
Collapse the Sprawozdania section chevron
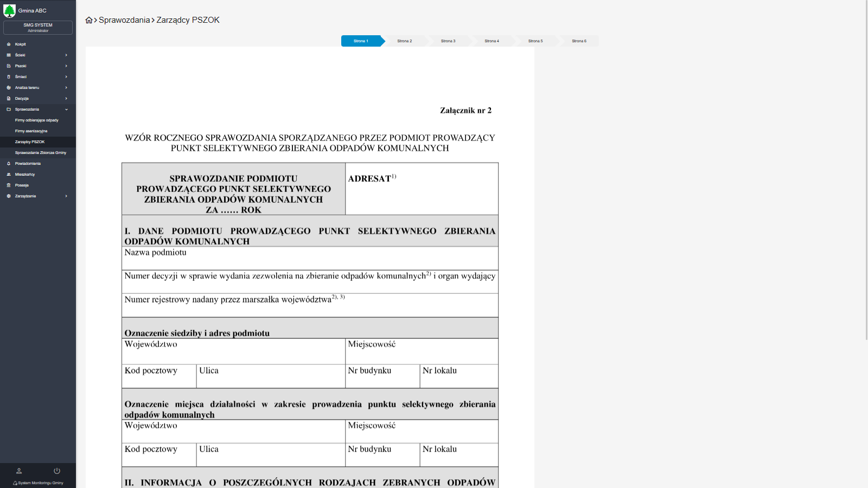66,110
